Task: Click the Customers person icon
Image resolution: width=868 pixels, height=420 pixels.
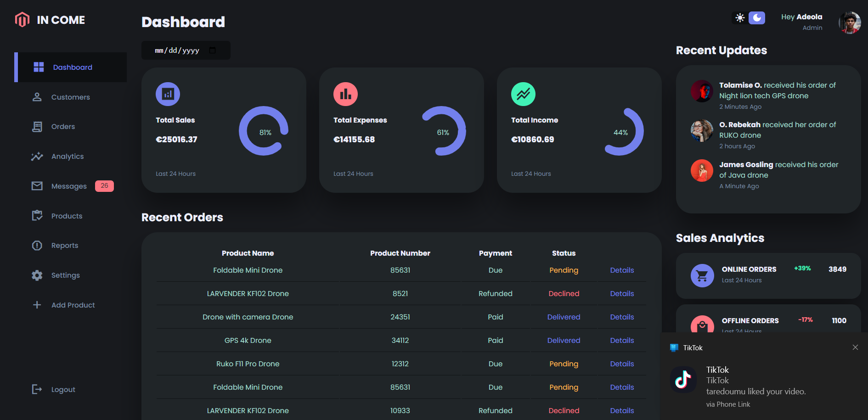Action: point(37,97)
